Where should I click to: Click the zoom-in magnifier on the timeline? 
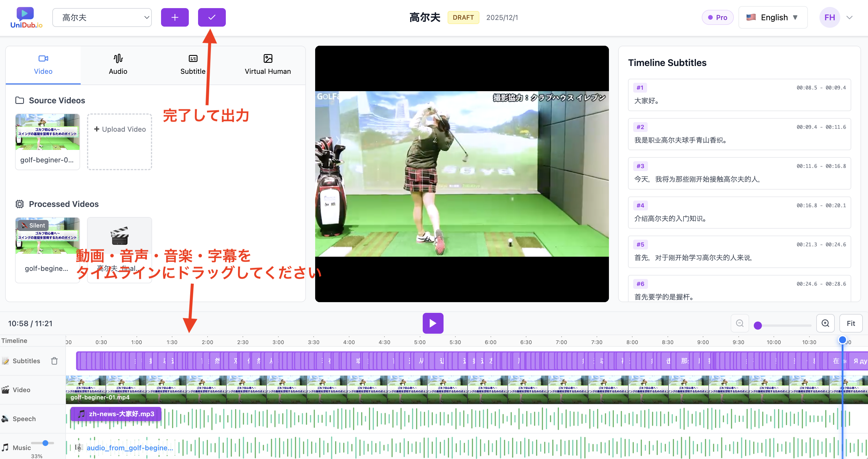pos(825,323)
